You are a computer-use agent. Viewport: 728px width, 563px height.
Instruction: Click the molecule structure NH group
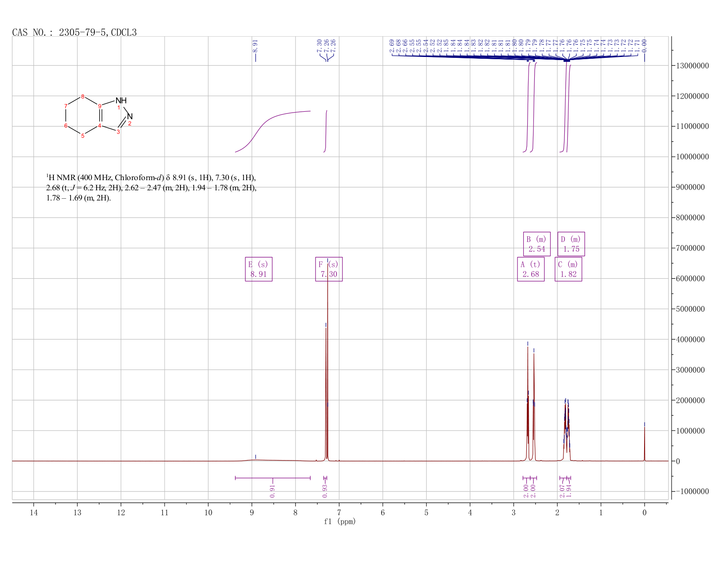click(121, 101)
